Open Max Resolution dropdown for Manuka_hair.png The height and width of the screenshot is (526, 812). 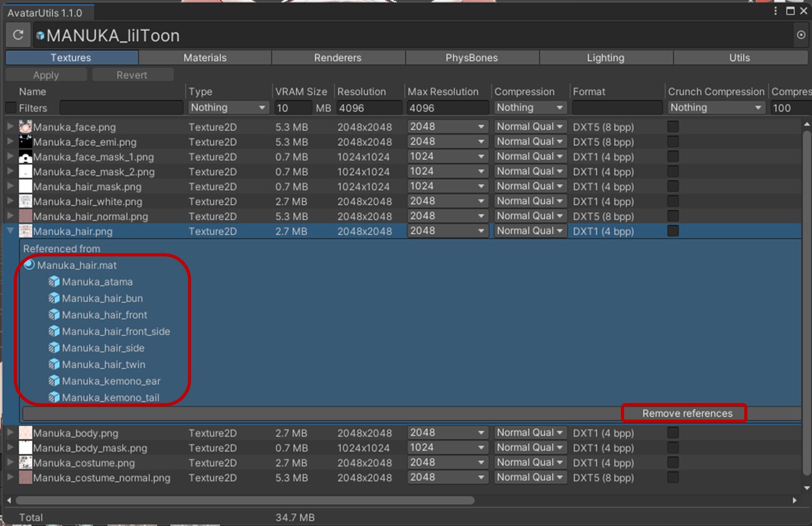point(447,231)
